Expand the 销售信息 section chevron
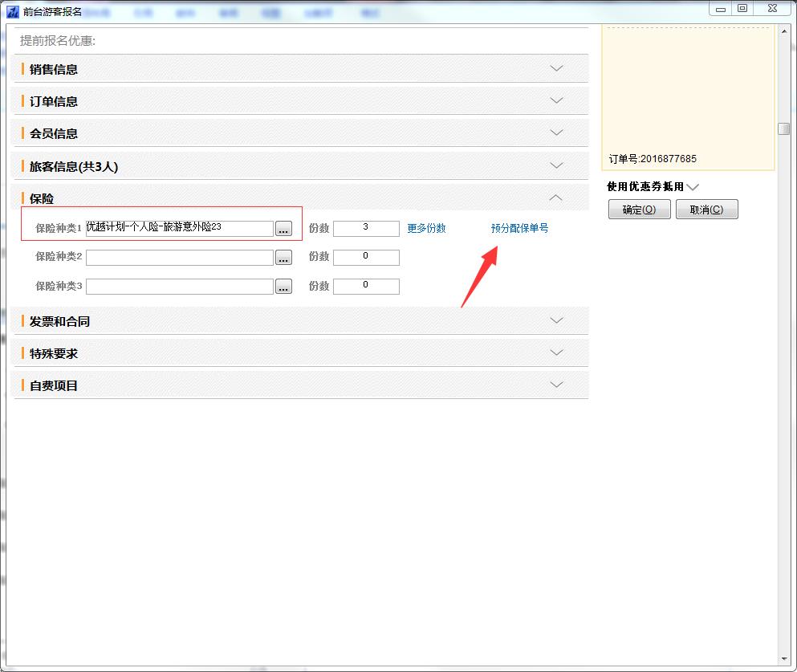The image size is (797, 672). [556, 68]
